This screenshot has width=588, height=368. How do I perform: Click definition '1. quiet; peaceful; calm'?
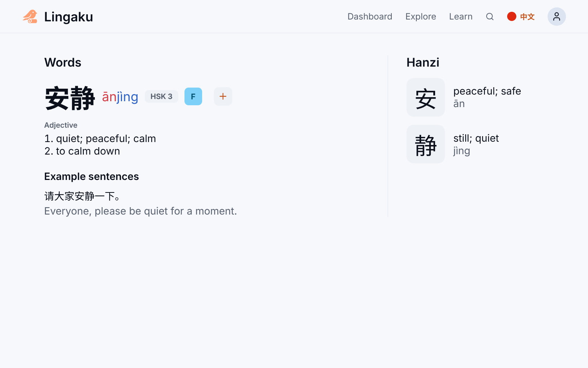pos(100,139)
